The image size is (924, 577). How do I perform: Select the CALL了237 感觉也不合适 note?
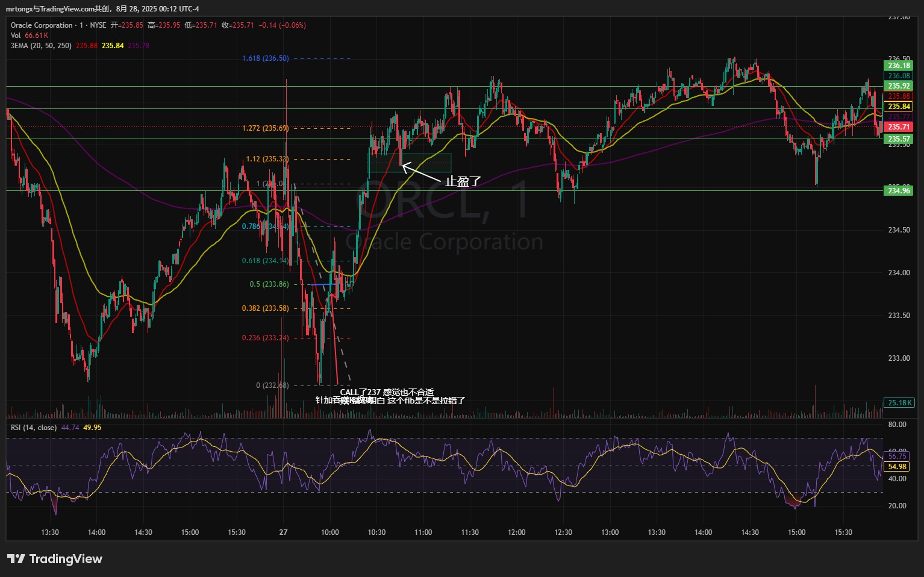[x=387, y=392]
